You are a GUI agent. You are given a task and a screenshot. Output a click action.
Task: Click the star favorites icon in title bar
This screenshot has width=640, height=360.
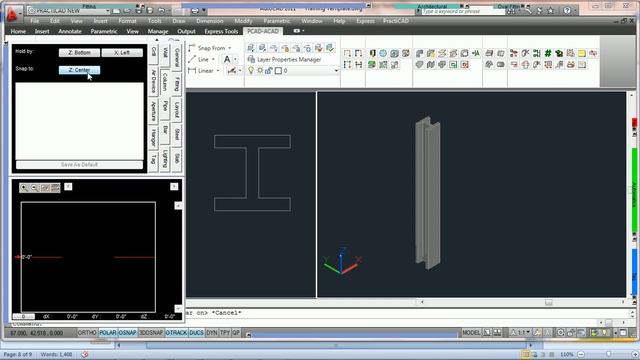tap(550, 11)
